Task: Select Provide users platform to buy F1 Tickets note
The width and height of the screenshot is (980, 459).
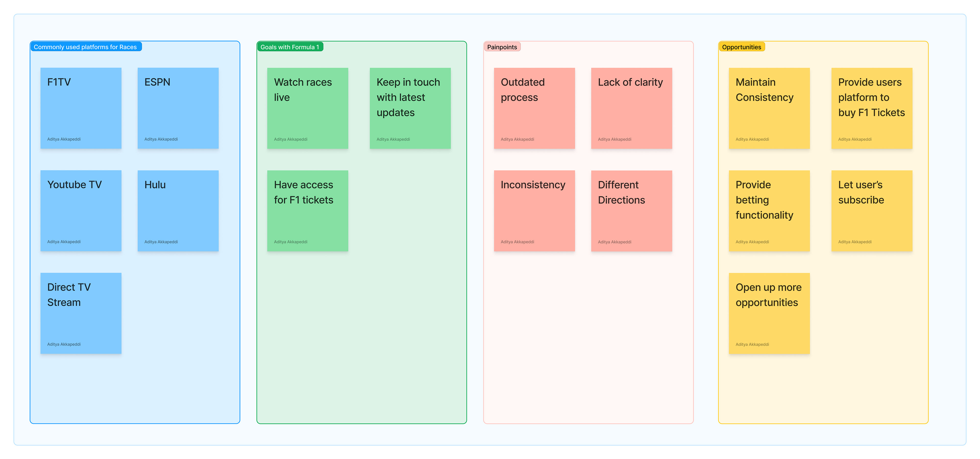Action: pyautogui.click(x=872, y=108)
